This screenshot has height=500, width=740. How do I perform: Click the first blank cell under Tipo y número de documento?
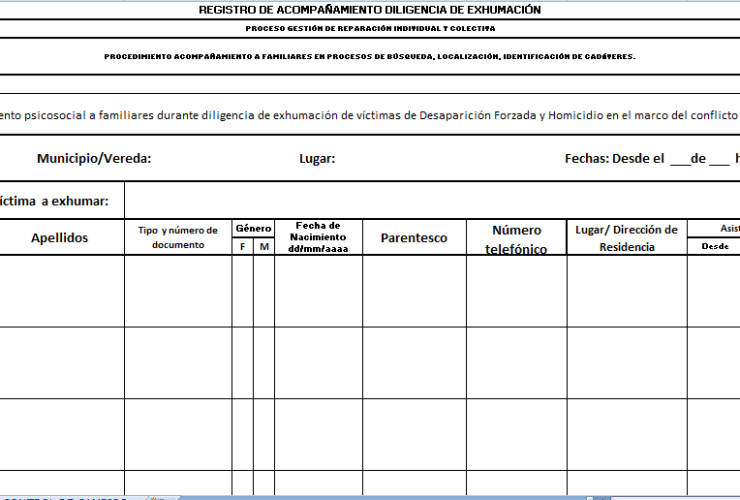tap(178, 291)
